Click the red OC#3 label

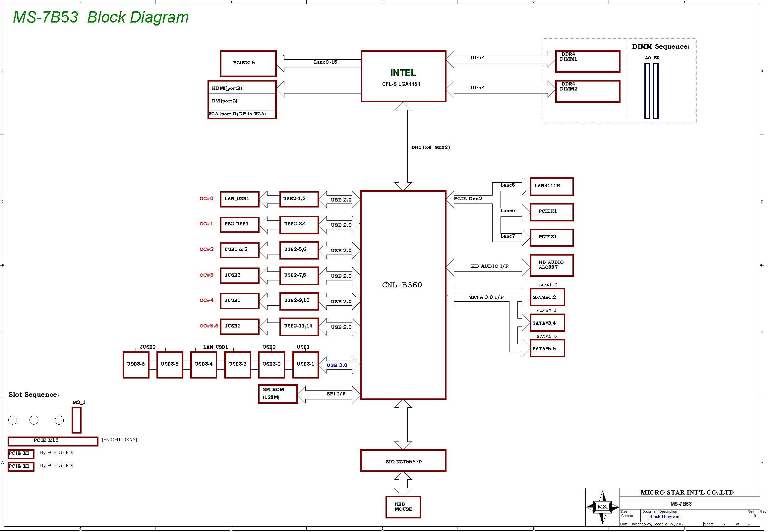pyautogui.click(x=206, y=275)
